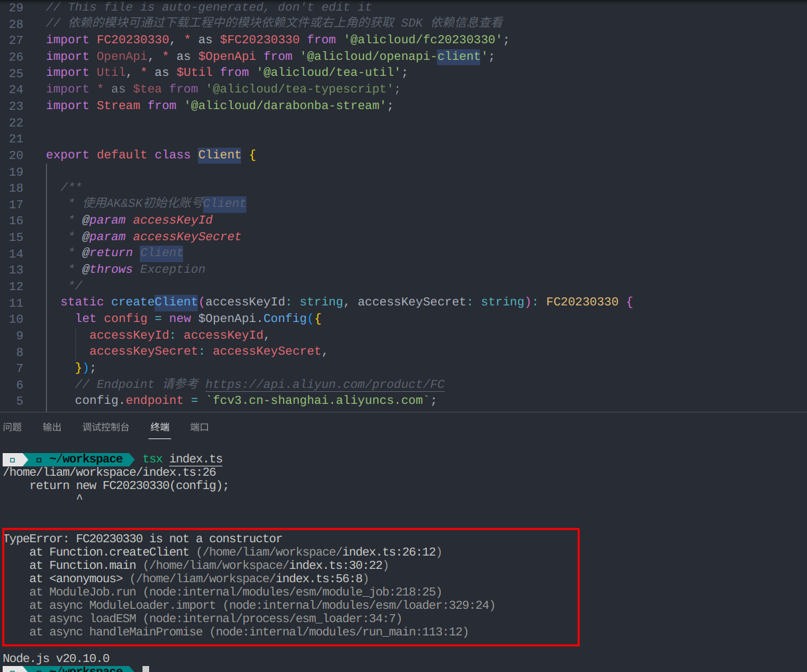Click '使用AK&SK初始化账号Client' comment text

164,204
